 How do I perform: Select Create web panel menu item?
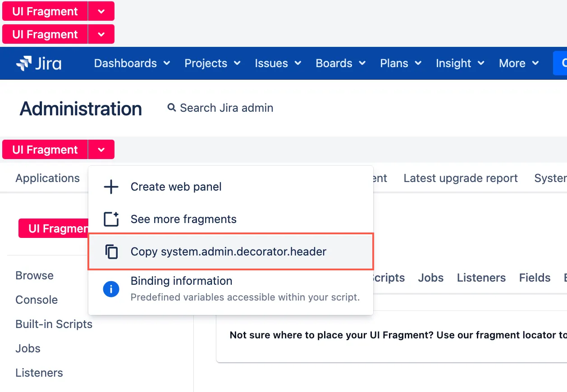(231, 187)
